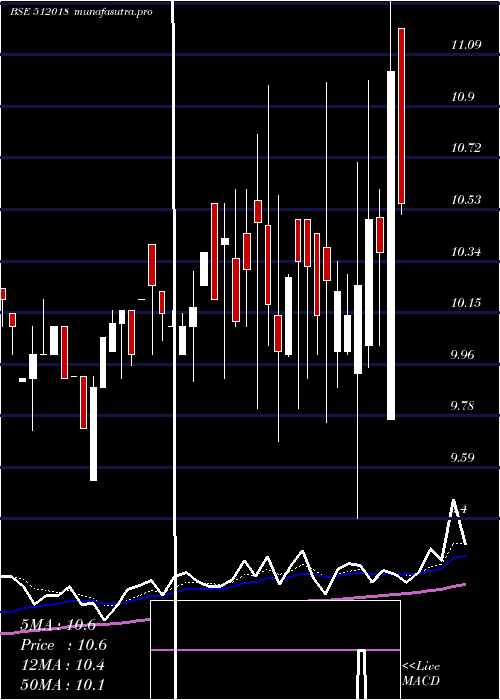Click the '12MA : 10.4' readout
Viewport: 500px width, 700px height.
63,665
